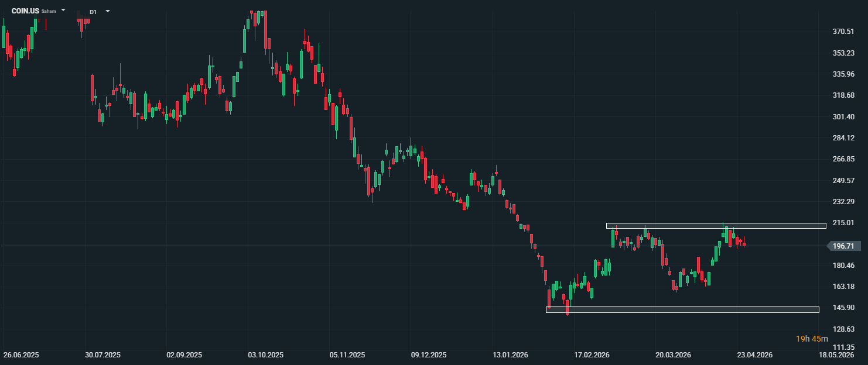Image resolution: width=868 pixels, height=365 pixels.
Task: Click the 215.01 price level label
Action: click(x=843, y=223)
